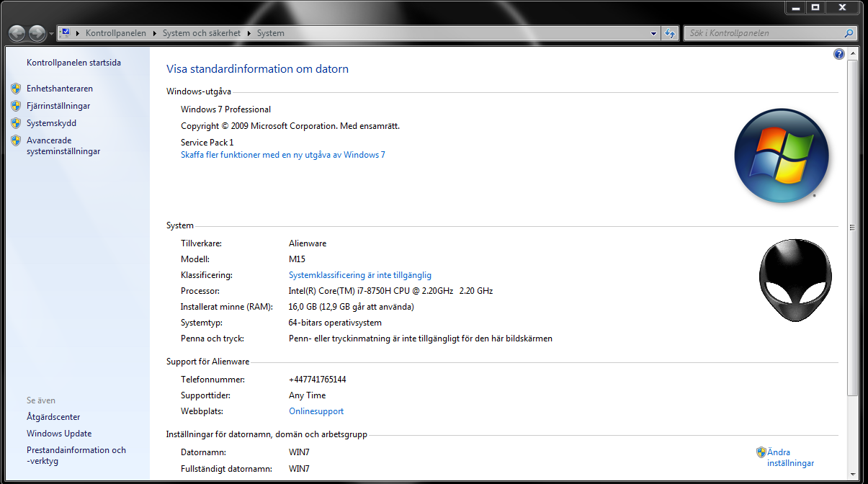The height and width of the screenshot is (484, 868).
Task: Click the scrollbar down arrow
Action: 853,475
